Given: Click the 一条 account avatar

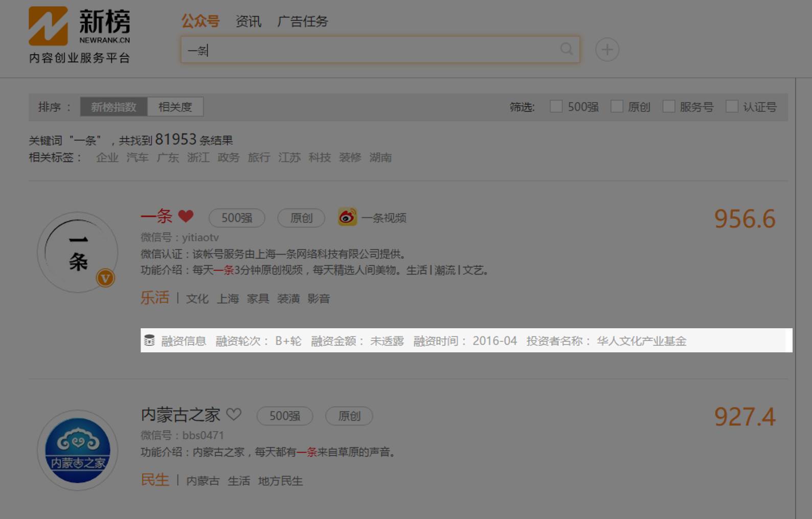Looking at the screenshot, I should tap(78, 252).
